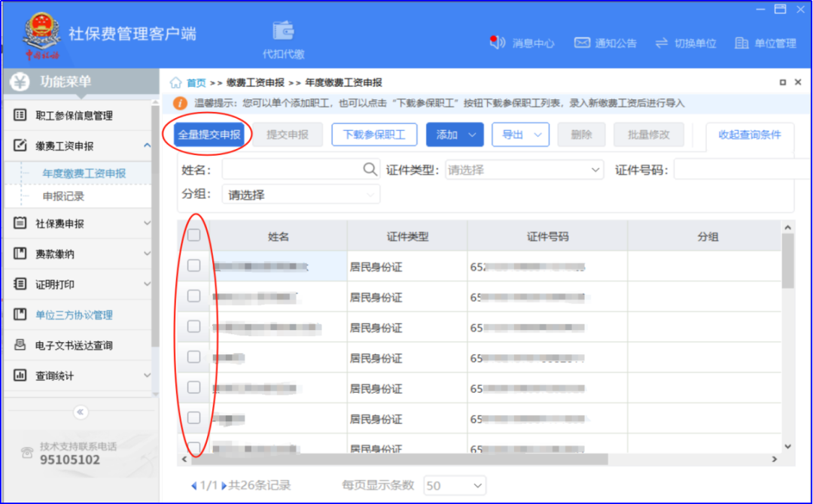This screenshot has width=813, height=504.
Task: Click the 分组 column header
Action: 707,237
